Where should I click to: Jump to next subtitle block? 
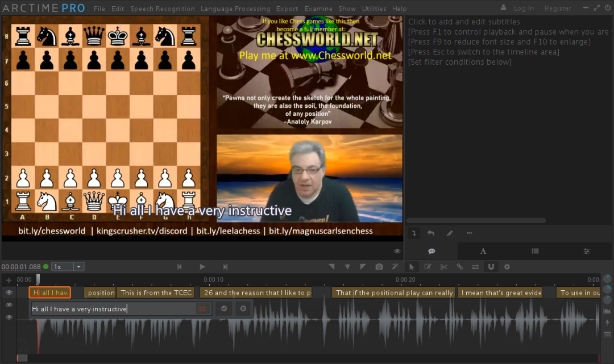225,267
